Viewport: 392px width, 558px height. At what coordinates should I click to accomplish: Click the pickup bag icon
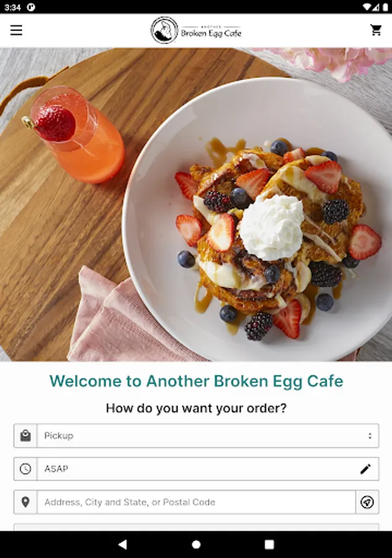(25, 436)
